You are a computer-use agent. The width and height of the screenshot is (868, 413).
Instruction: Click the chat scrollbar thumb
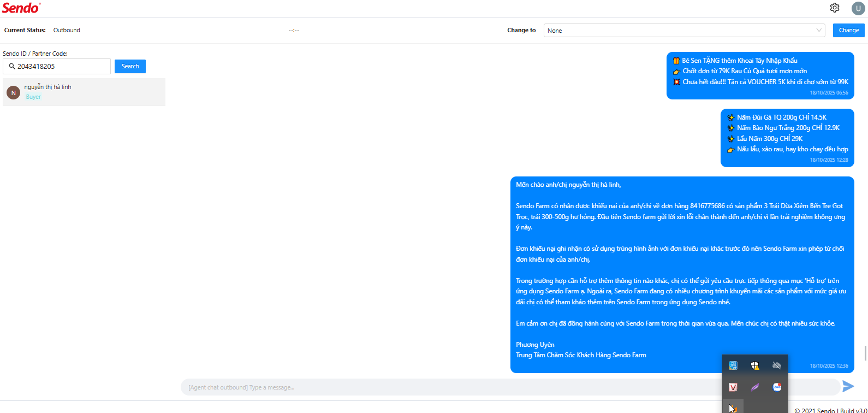pyautogui.click(x=865, y=353)
